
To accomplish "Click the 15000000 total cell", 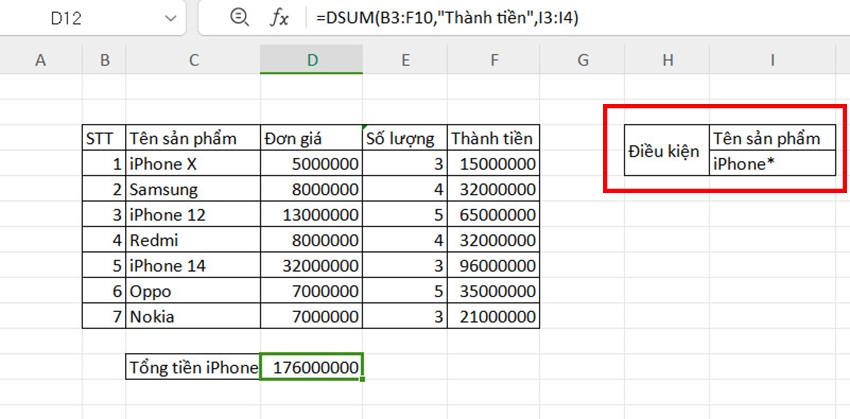I will [493, 164].
